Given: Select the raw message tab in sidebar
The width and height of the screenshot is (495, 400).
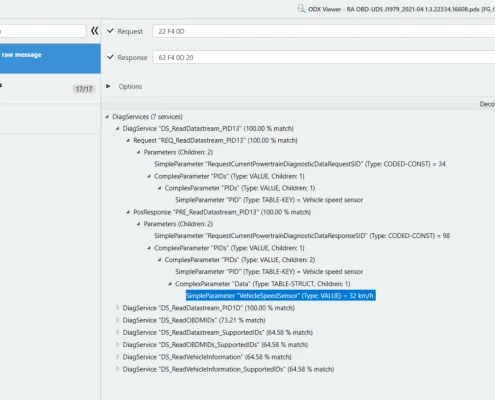Looking at the screenshot, I should (50, 58).
